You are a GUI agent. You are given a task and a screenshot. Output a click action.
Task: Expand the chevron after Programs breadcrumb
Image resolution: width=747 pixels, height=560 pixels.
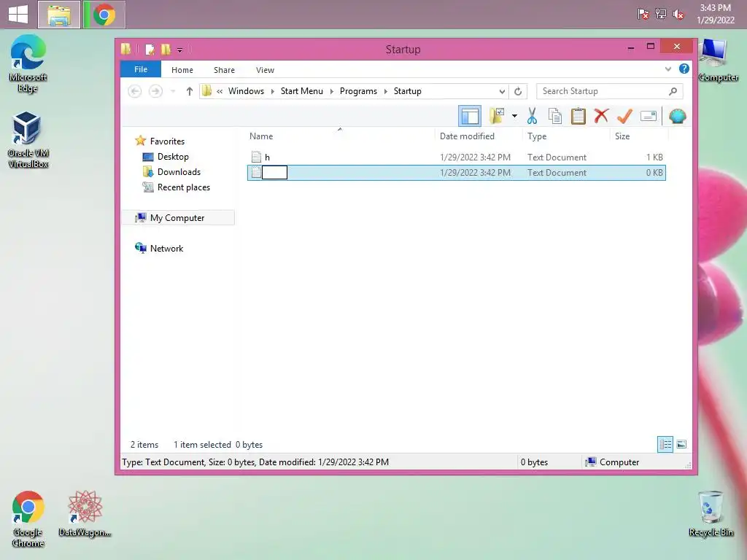(x=385, y=91)
